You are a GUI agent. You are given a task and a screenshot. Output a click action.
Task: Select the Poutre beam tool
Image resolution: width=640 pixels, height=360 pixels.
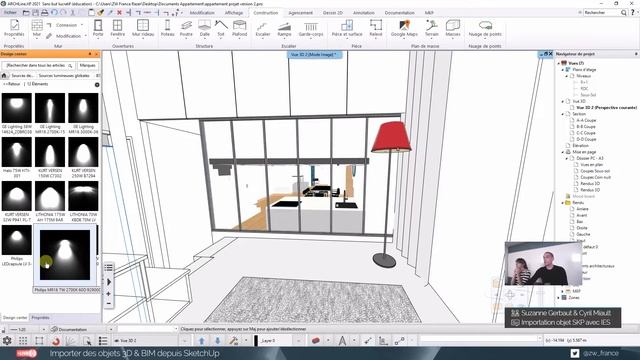(x=186, y=28)
